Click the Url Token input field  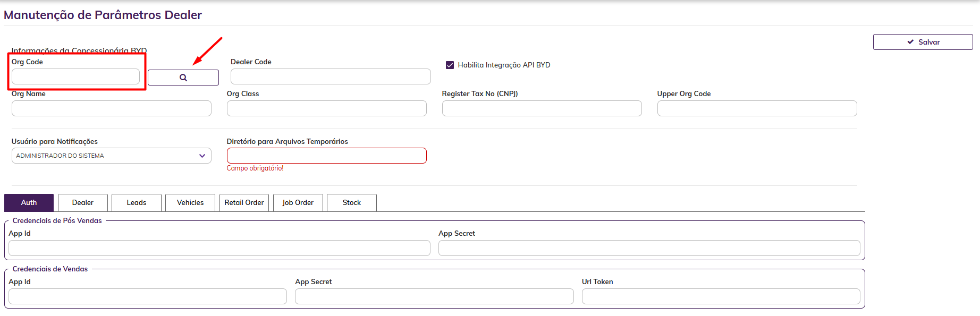coord(721,296)
